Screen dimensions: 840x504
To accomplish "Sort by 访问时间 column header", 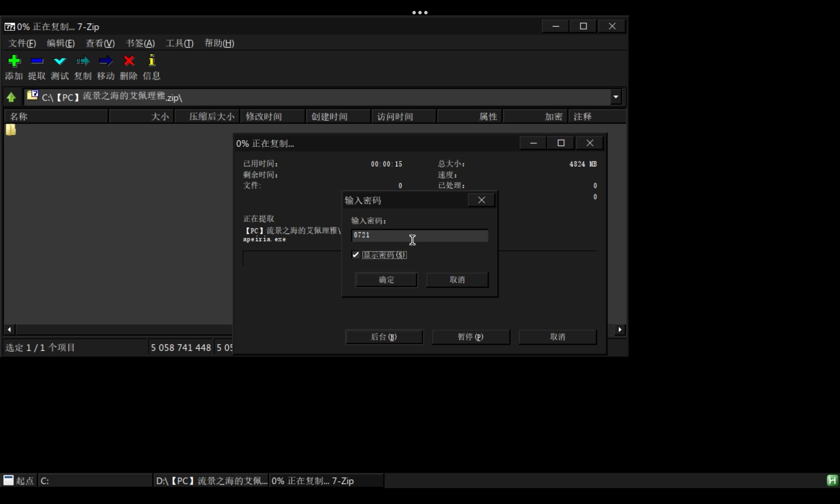I will [x=404, y=116].
